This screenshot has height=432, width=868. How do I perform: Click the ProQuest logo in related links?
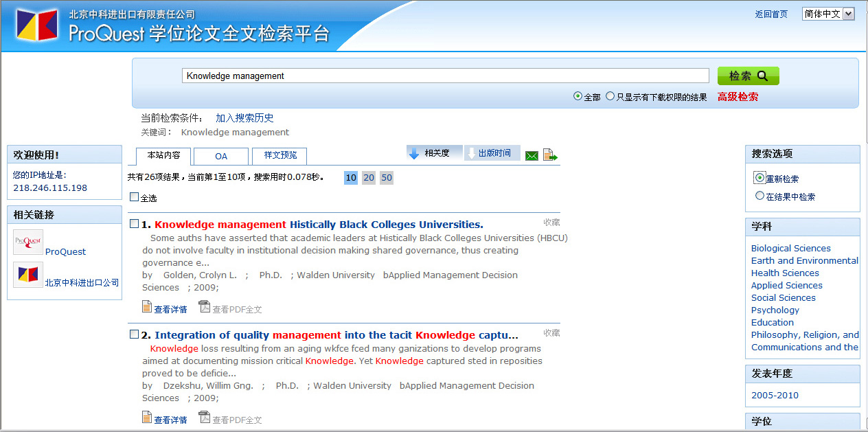pos(28,242)
